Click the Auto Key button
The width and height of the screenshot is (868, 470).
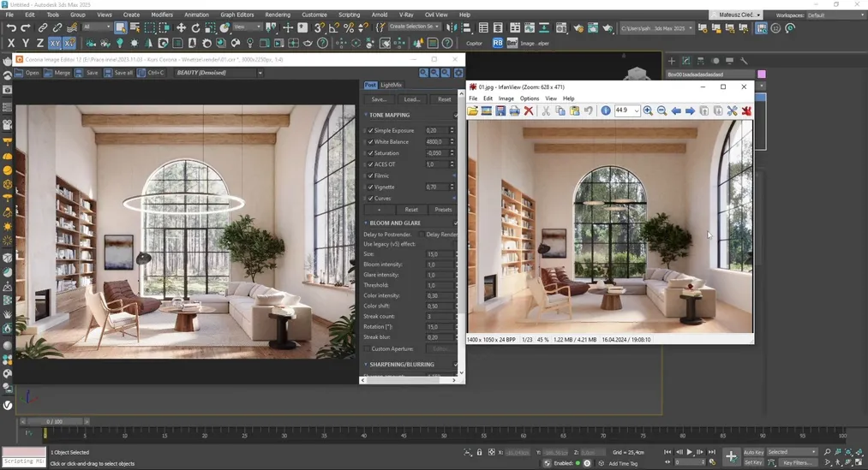pos(753,452)
